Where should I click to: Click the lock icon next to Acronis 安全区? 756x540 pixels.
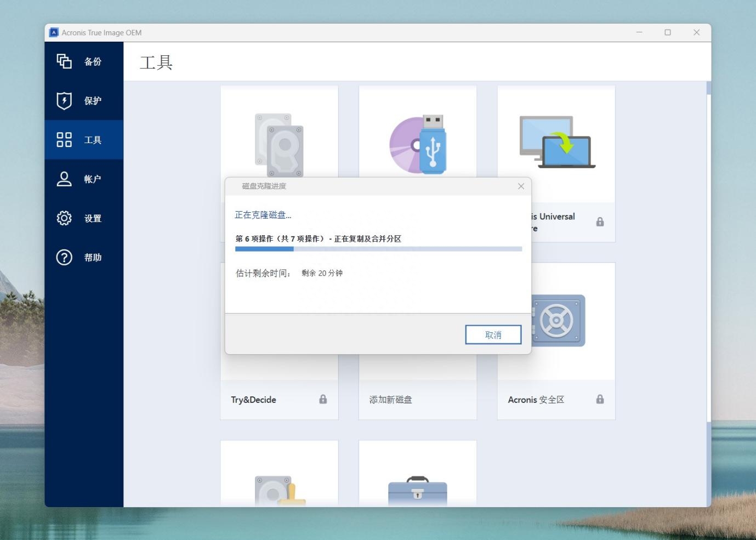600,399
